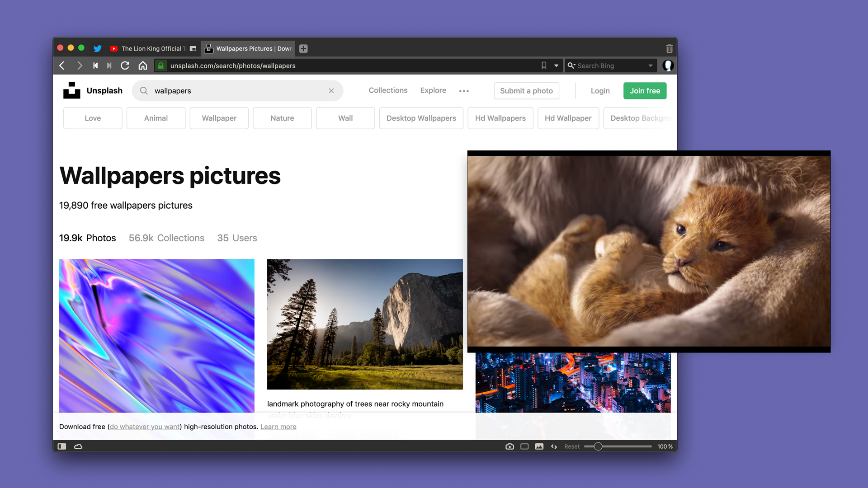Go back one page

pyautogui.click(x=62, y=66)
